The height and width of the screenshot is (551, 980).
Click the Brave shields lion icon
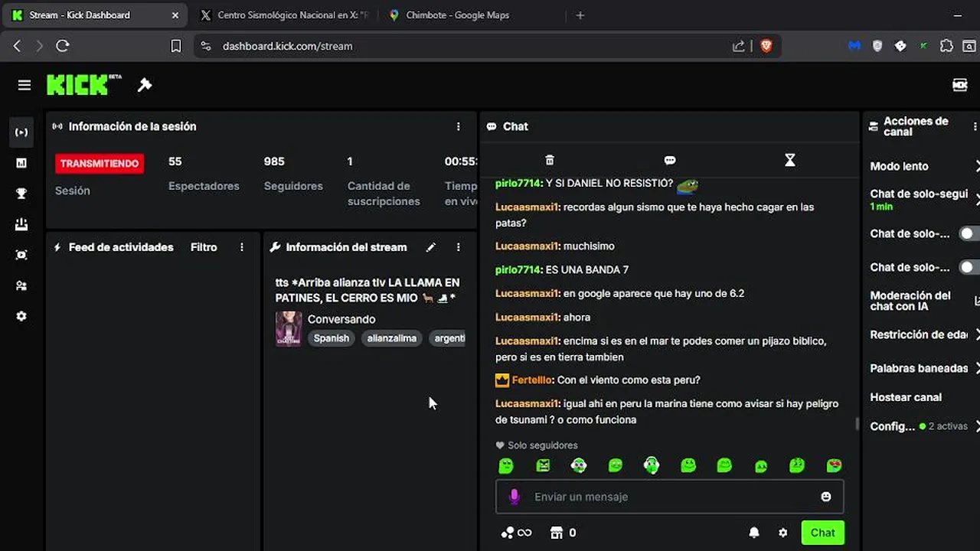[766, 46]
